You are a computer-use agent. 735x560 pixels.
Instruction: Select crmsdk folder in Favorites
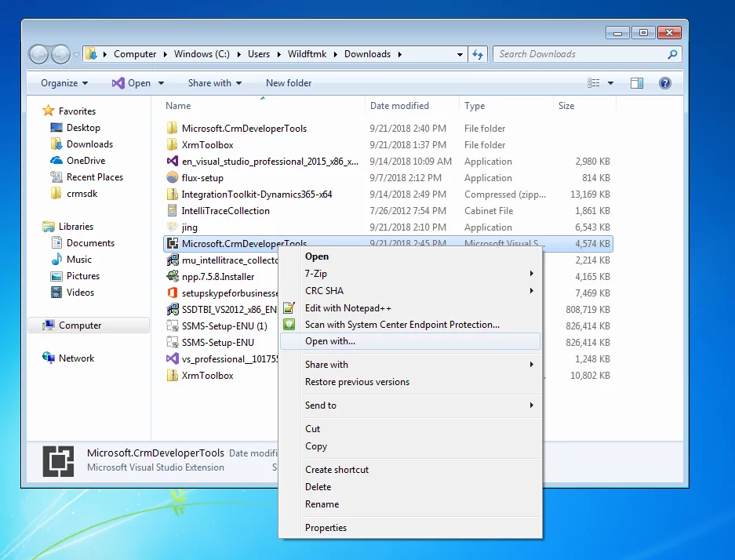click(x=82, y=194)
